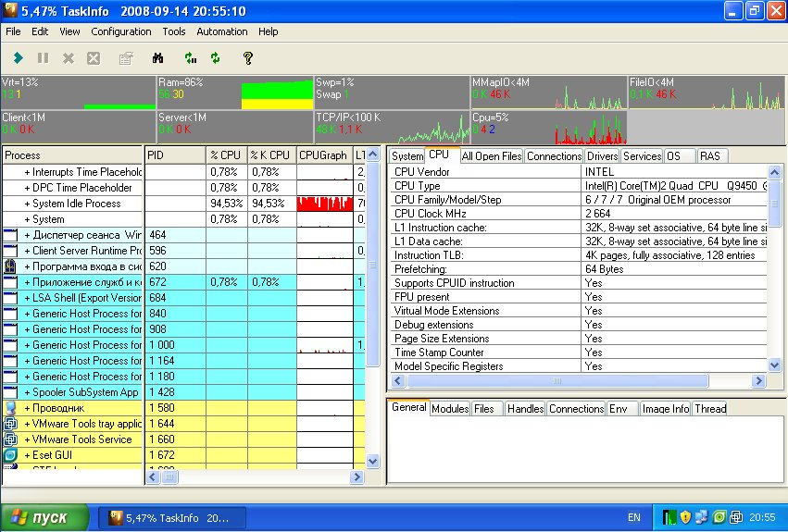Click process list vertical scrollbar down arrow

coord(372,461)
